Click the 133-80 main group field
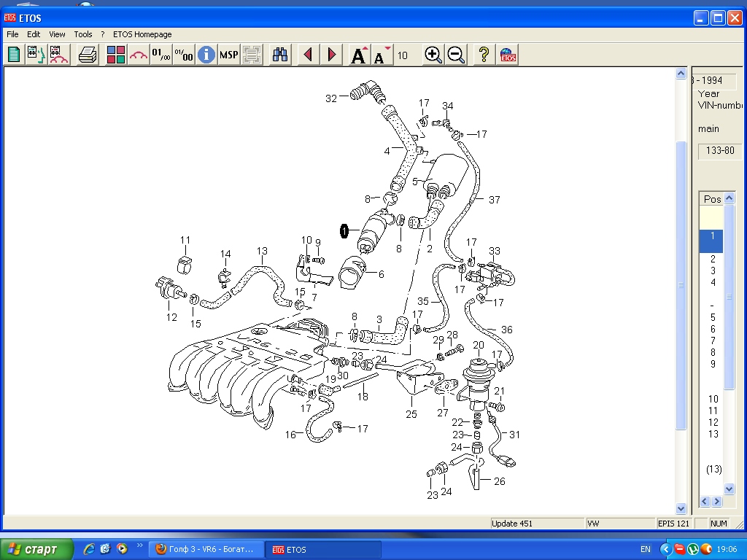Viewport: 747px width, 560px height. tap(720, 151)
